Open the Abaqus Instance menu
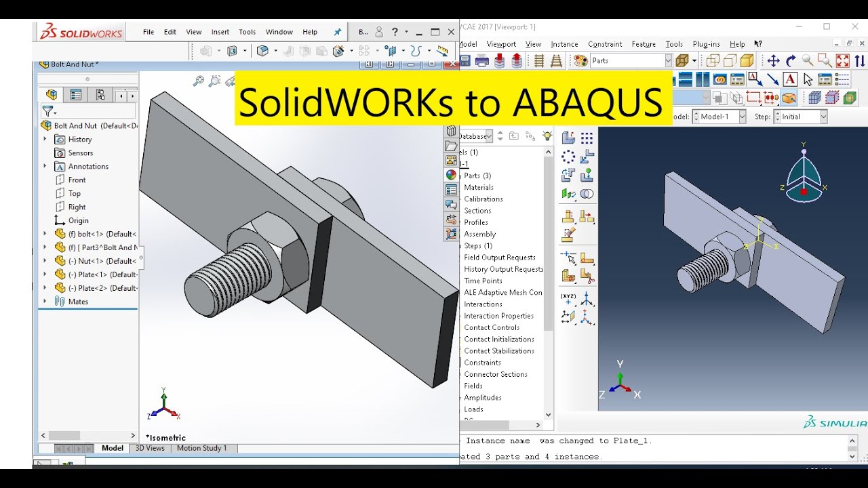868x488 pixels. click(564, 44)
